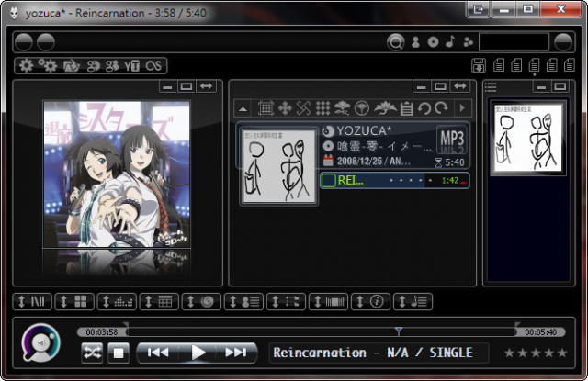The width and height of the screenshot is (588, 381).
Task: Click the redo (clockwise arrow) icon
Action: point(441,108)
